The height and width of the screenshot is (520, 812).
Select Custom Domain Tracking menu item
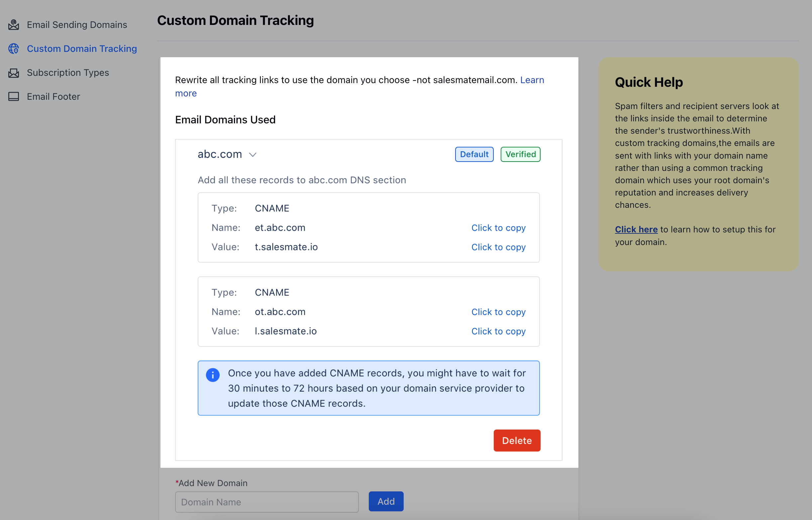click(82, 49)
